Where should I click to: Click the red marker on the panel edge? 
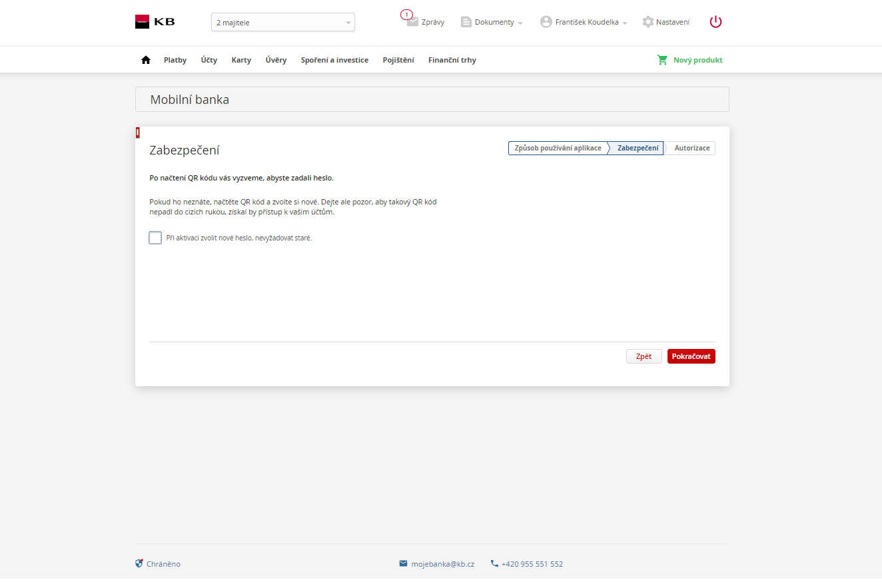pos(137,133)
